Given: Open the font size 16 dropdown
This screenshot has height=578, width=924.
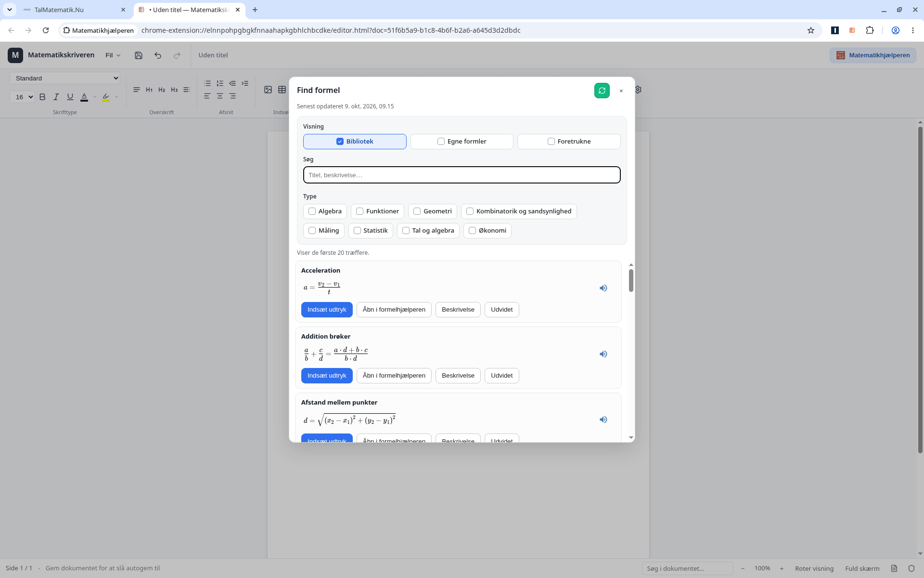Looking at the screenshot, I should click(x=22, y=97).
